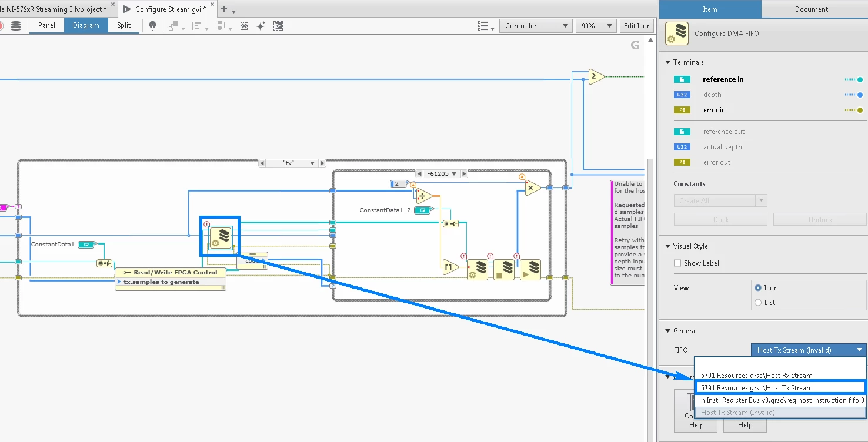Open context help via the lightbulb icon
The width and height of the screenshot is (868, 442).
[152, 25]
